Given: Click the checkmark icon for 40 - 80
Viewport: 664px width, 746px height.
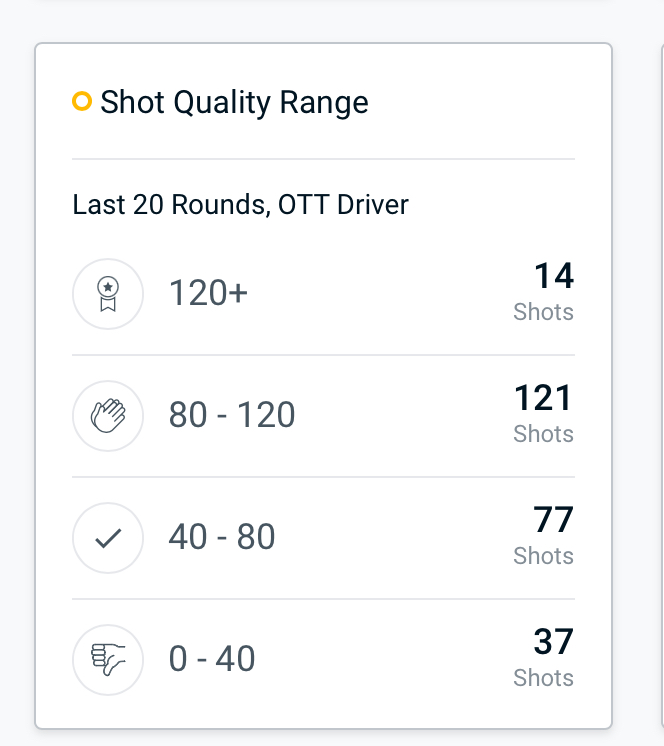Looking at the screenshot, I should 108,538.
